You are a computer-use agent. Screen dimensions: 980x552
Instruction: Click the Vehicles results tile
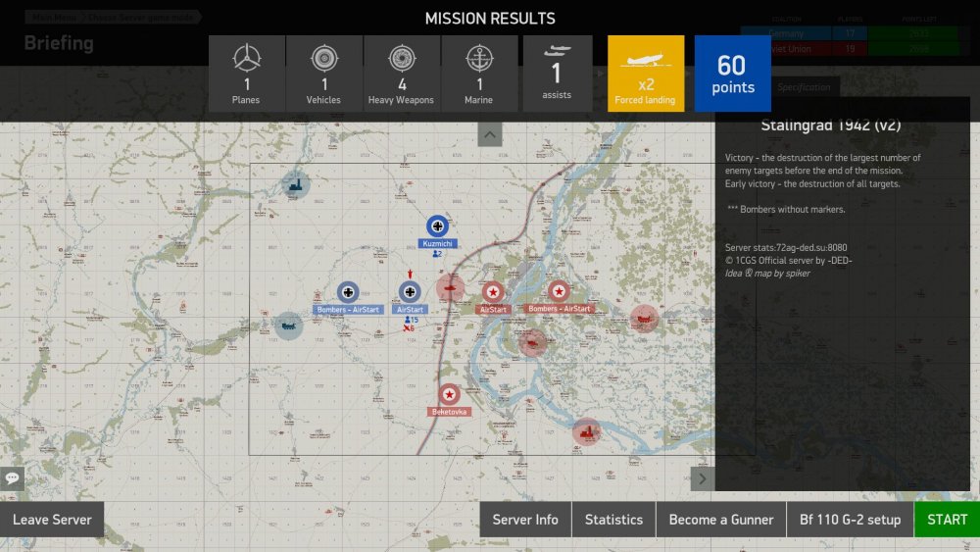click(x=323, y=74)
